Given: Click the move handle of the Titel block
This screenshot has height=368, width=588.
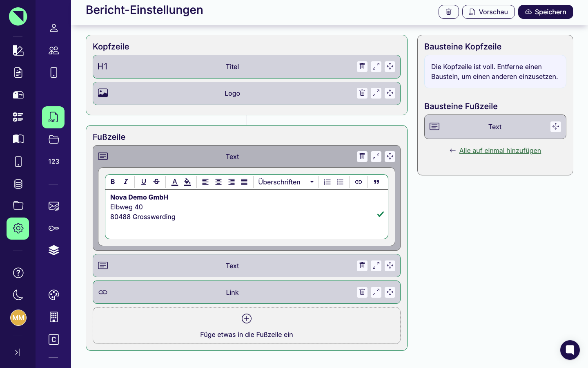Looking at the screenshot, I should (x=390, y=67).
